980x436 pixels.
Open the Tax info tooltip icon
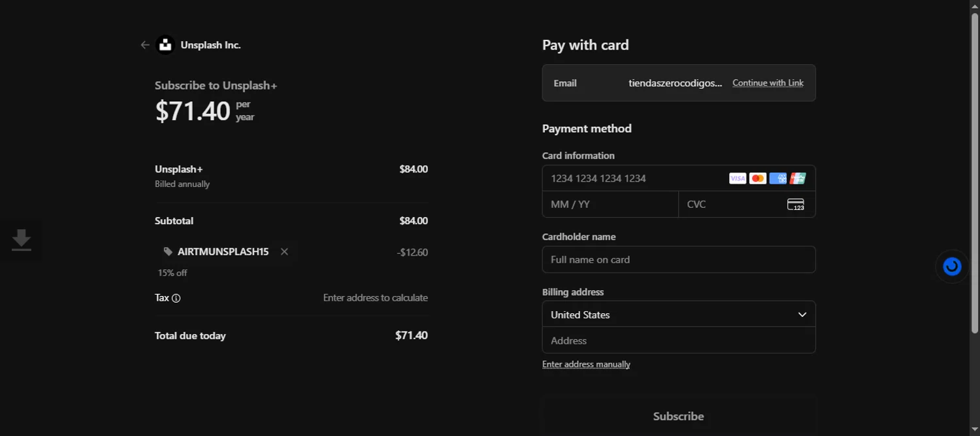[x=176, y=298]
